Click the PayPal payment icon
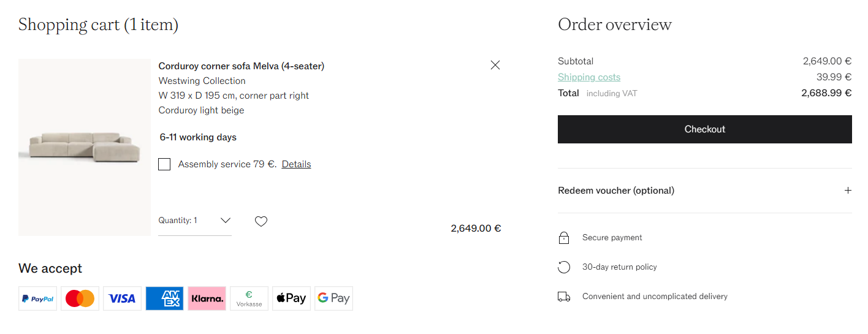Viewport: 868px width, 334px height. tap(38, 298)
